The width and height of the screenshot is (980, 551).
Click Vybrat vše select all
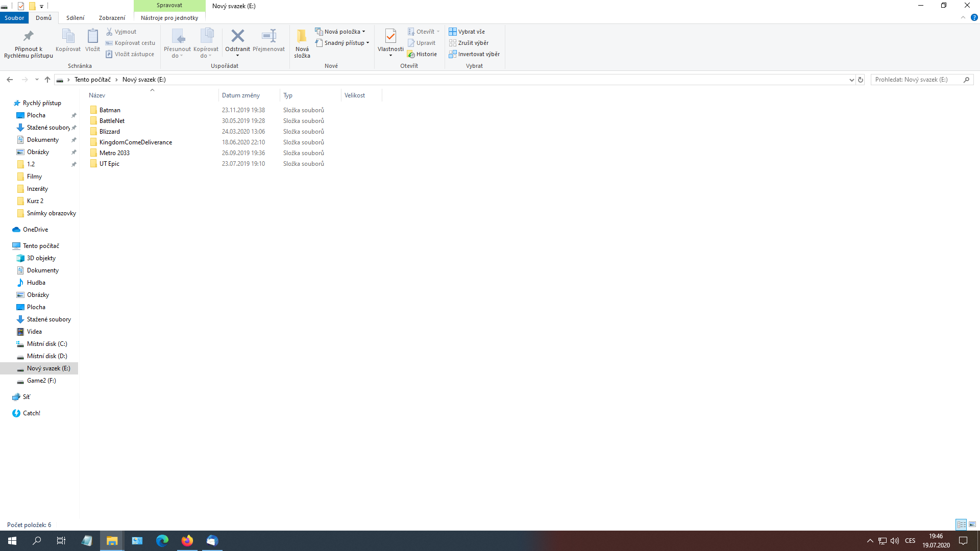pyautogui.click(x=467, y=32)
